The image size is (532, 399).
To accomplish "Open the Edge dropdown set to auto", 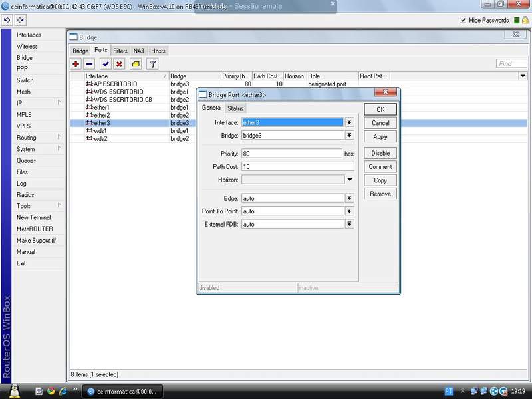I will click(349, 198).
